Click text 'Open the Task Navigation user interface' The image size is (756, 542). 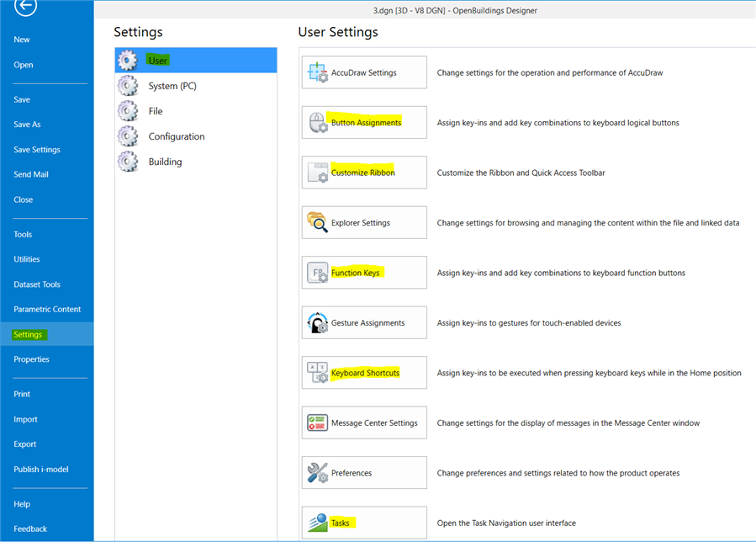pyautogui.click(x=506, y=523)
